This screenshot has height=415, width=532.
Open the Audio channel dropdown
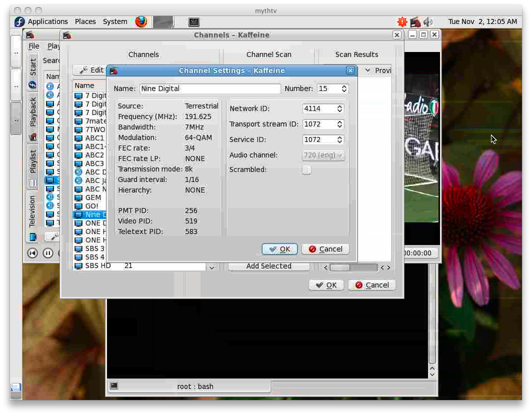[x=323, y=155]
